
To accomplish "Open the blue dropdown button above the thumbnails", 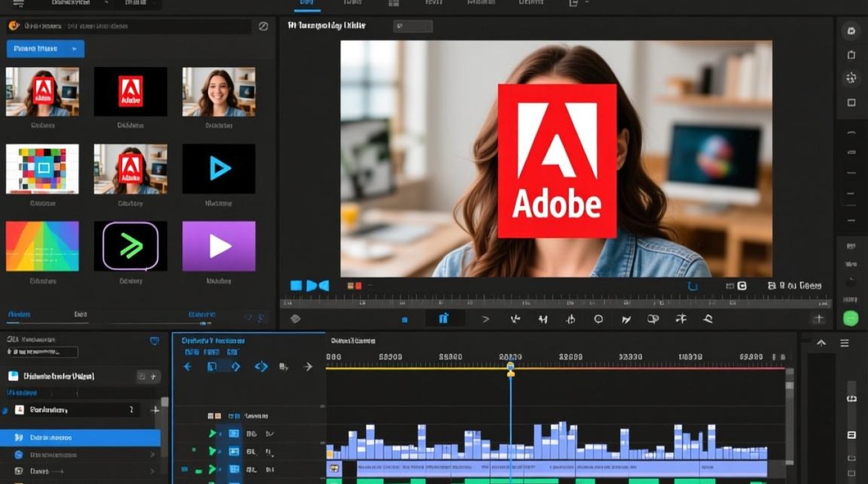I will click(x=45, y=48).
